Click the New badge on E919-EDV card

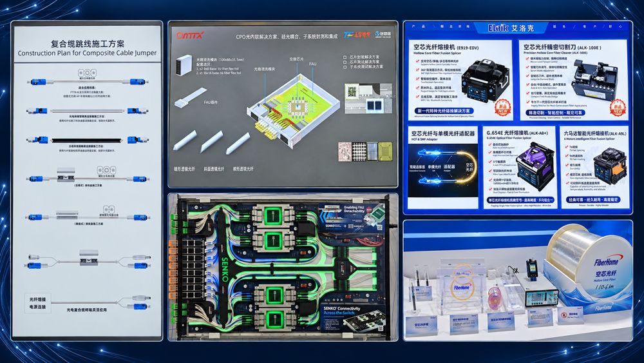point(502,108)
